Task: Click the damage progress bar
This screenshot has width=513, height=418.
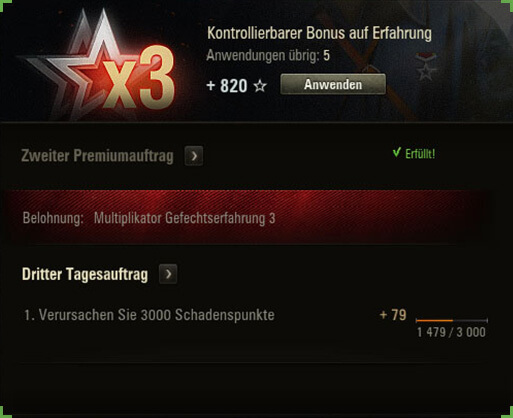Action: pos(452,320)
